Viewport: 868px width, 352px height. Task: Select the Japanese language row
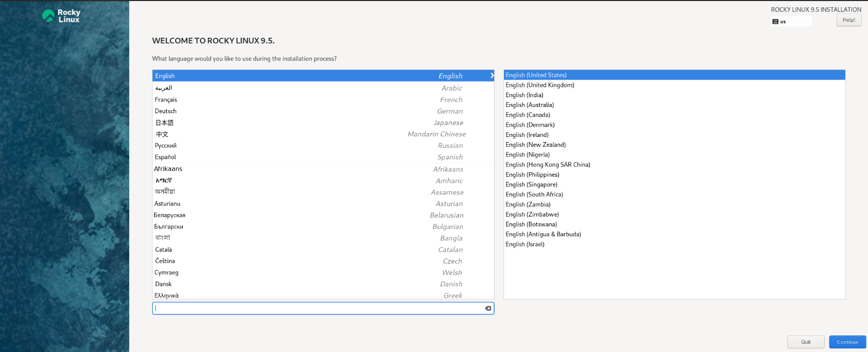click(x=323, y=123)
